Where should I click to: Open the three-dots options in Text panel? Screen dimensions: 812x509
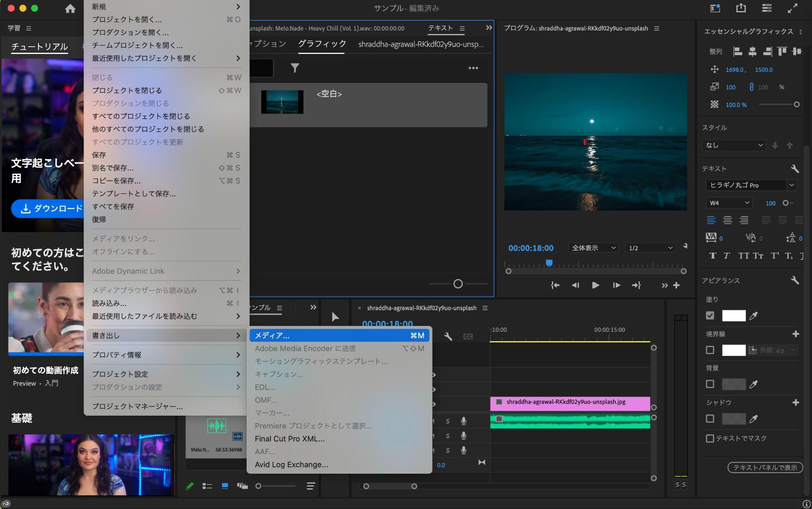pyautogui.click(x=473, y=68)
